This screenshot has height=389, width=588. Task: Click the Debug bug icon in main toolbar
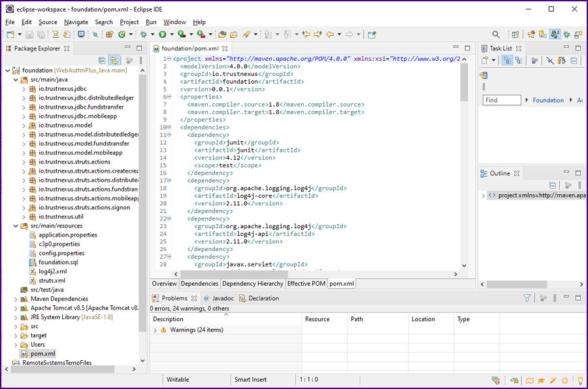tap(144, 35)
